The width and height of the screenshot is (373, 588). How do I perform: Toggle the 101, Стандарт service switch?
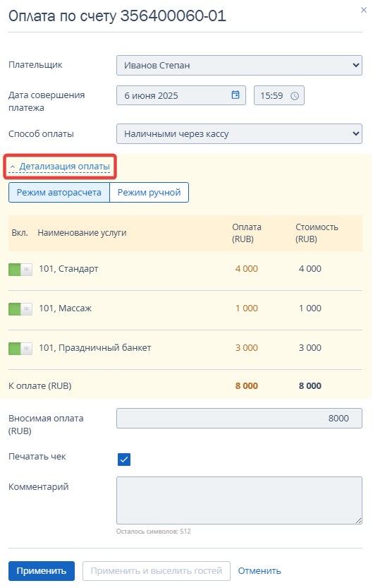point(20,269)
